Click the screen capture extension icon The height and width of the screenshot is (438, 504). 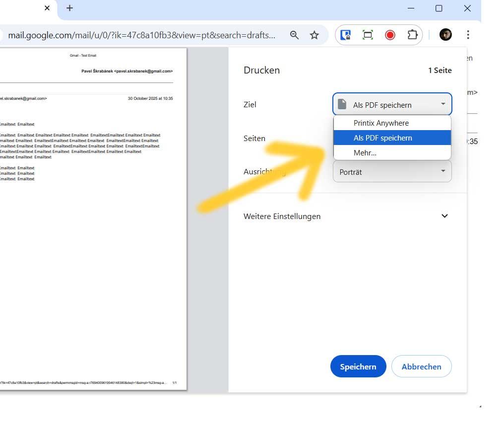368,35
